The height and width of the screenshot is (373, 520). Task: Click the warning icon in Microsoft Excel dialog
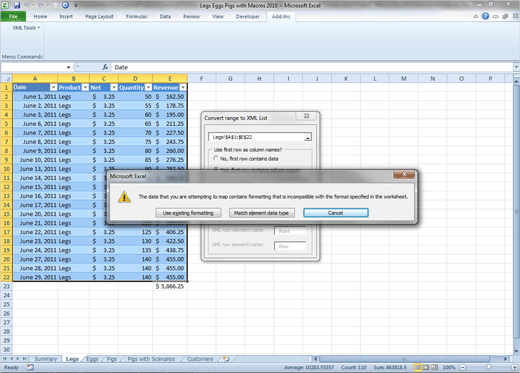(124, 197)
